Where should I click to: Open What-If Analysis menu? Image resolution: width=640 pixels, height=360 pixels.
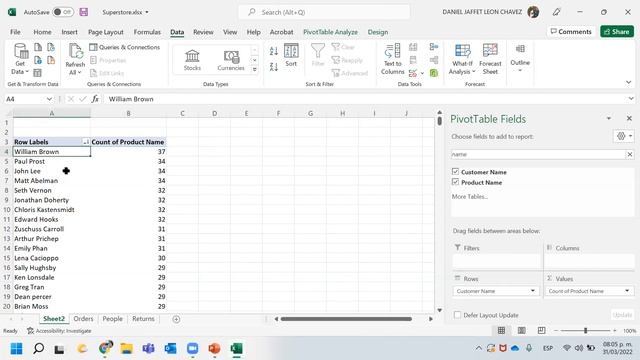point(462,59)
